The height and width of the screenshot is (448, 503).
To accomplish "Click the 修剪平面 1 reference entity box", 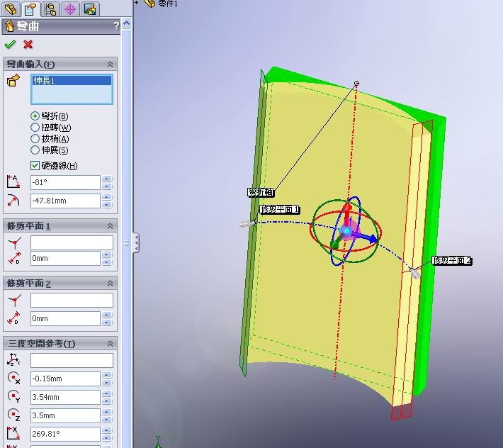I will pos(72,242).
